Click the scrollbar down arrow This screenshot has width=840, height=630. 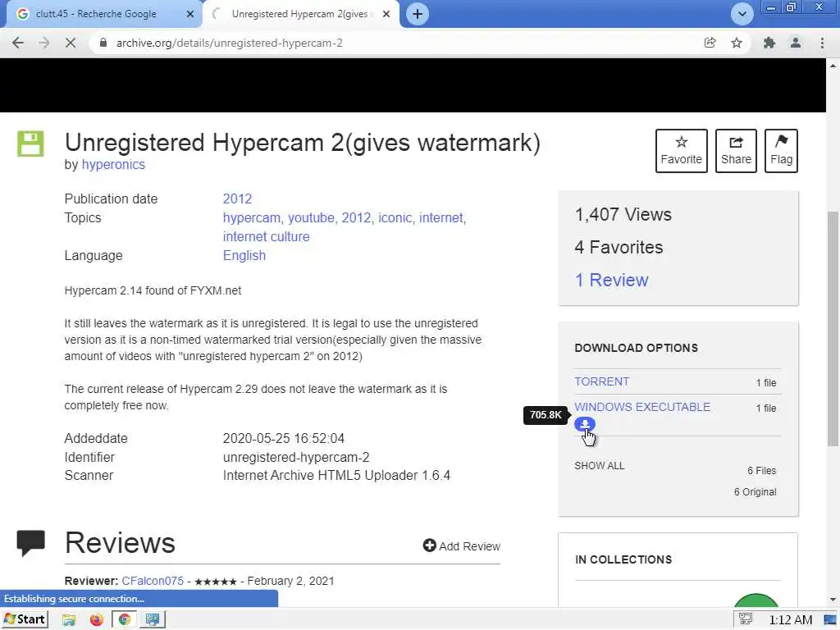pos(833,600)
